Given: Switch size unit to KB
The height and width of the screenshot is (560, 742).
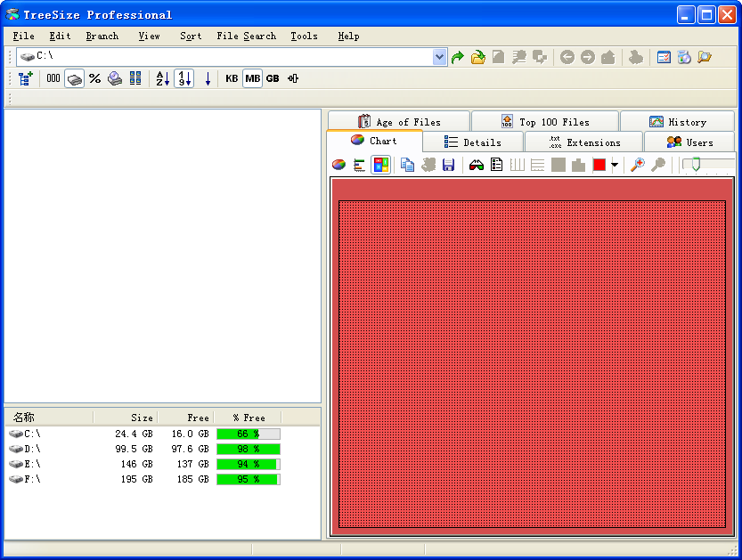Looking at the screenshot, I should click(x=232, y=78).
